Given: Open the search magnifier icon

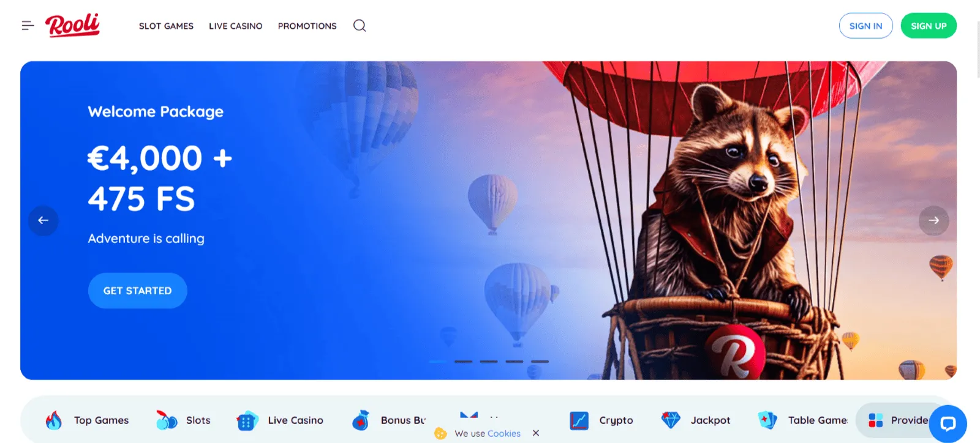Looking at the screenshot, I should (x=360, y=26).
